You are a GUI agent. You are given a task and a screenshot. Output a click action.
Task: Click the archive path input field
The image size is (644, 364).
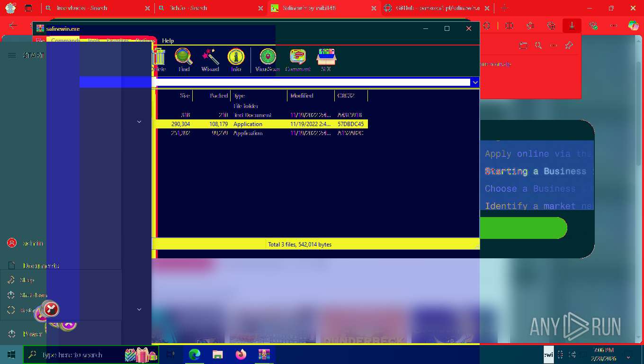313,82
